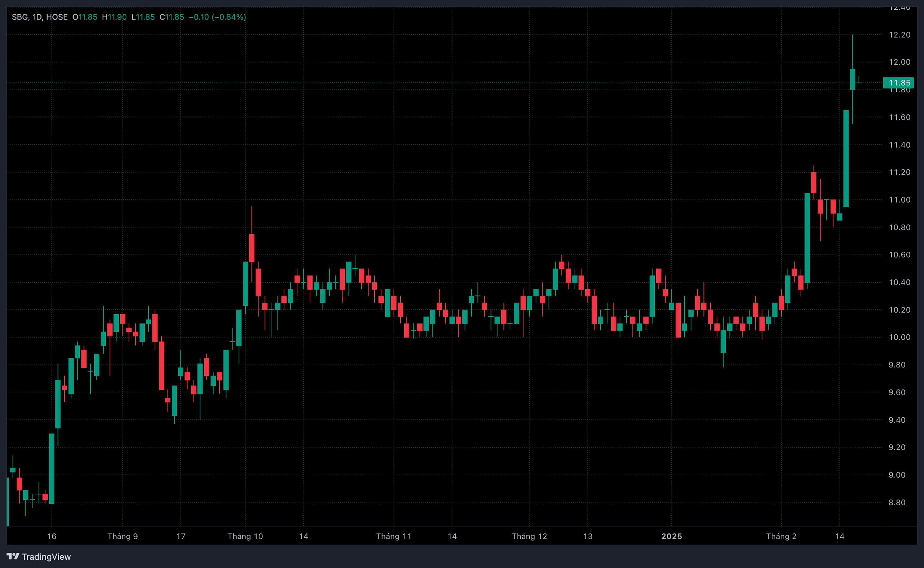
Task: Click the 9.80 price axis label
Action: 897,365
